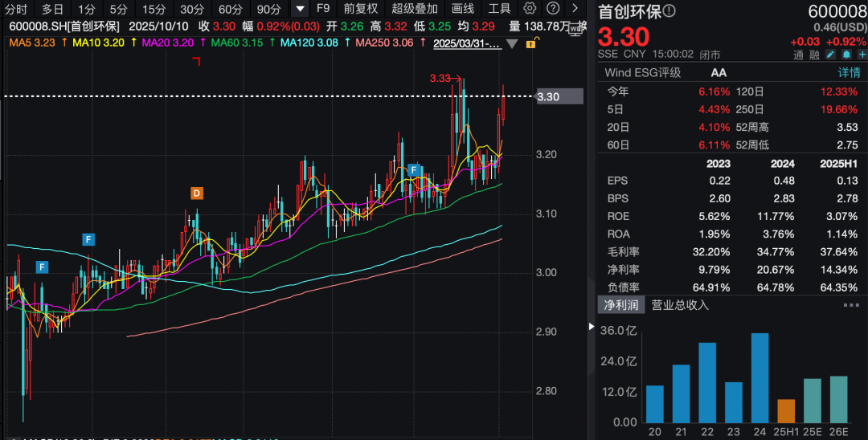The image size is (868, 440).
Task: Set a price alert with bell icon
Action: [845, 55]
